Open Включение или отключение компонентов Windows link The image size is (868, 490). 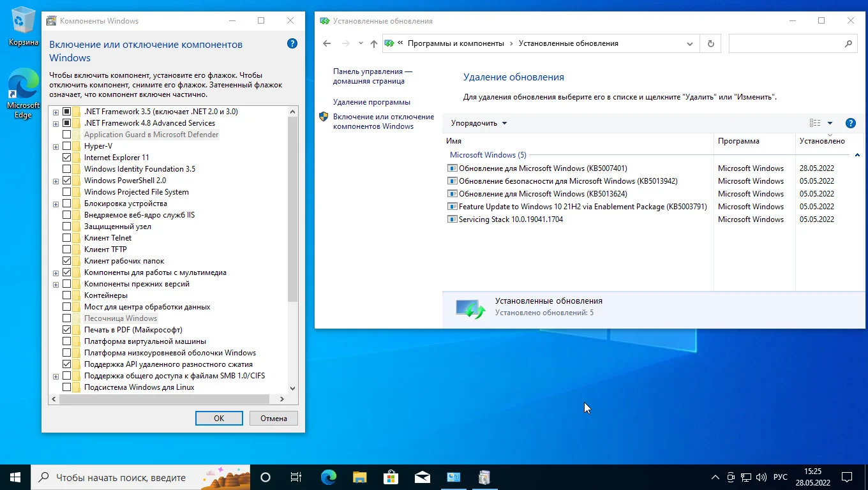(x=384, y=121)
